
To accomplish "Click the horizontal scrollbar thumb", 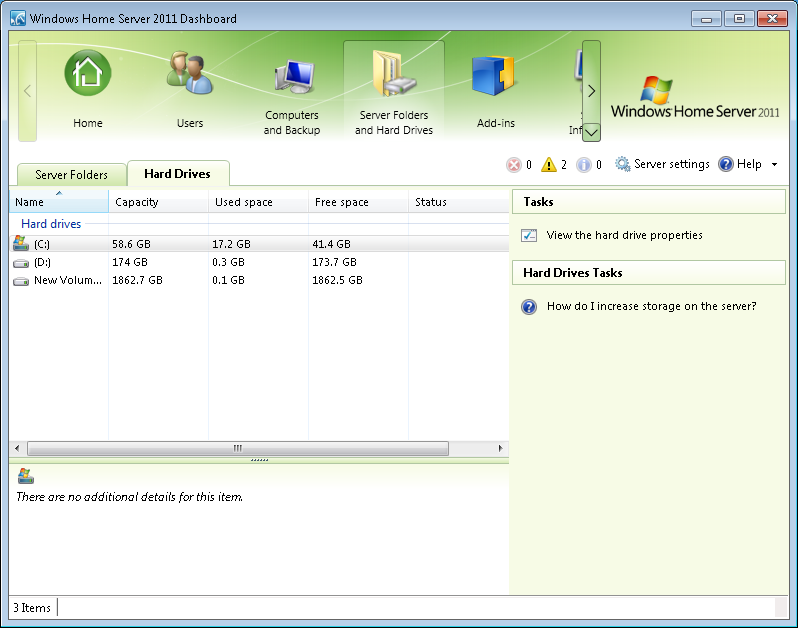I will pyautogui.click(x=238, y=448).
